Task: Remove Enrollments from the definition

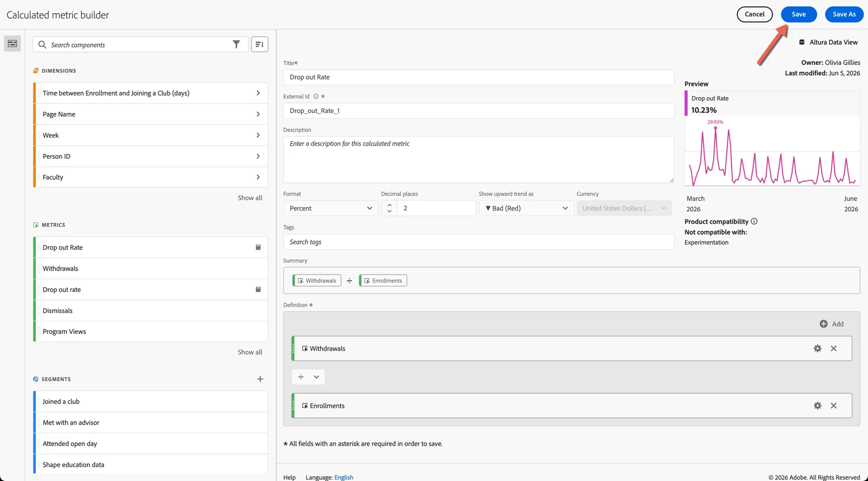Action: [x=834, y=406]
